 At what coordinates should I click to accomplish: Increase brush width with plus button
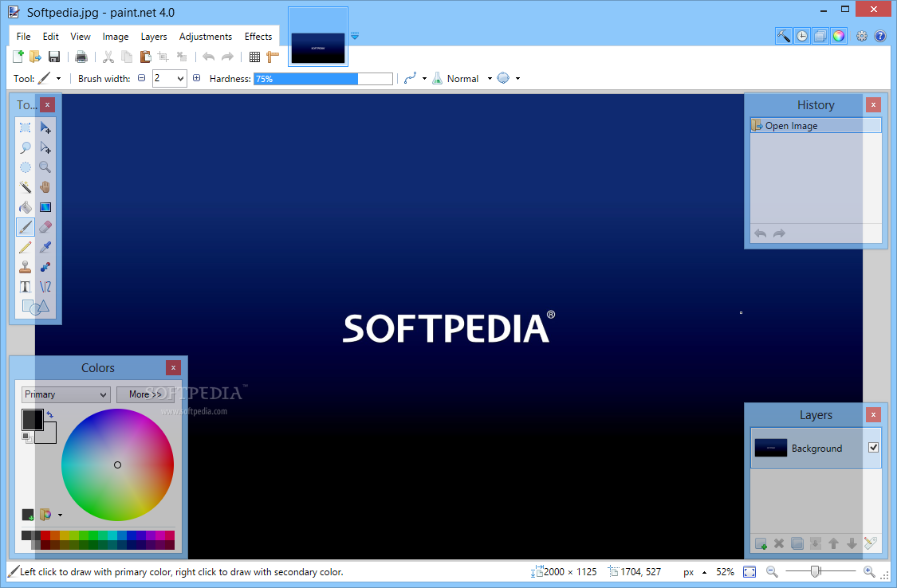tap(196, 78)
